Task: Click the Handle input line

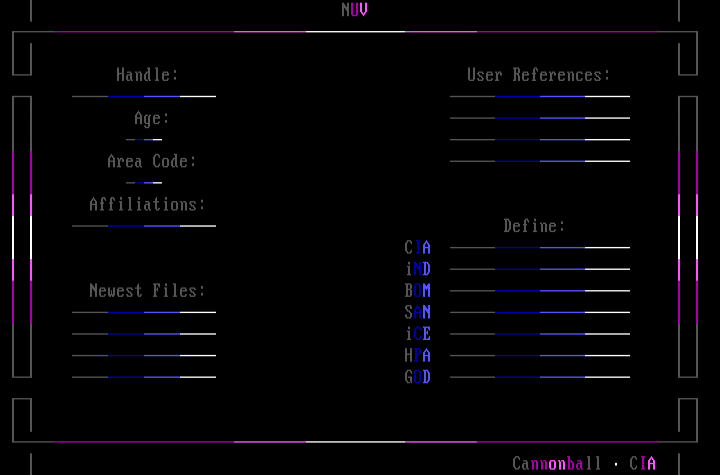Action: [x=144, y=97]
